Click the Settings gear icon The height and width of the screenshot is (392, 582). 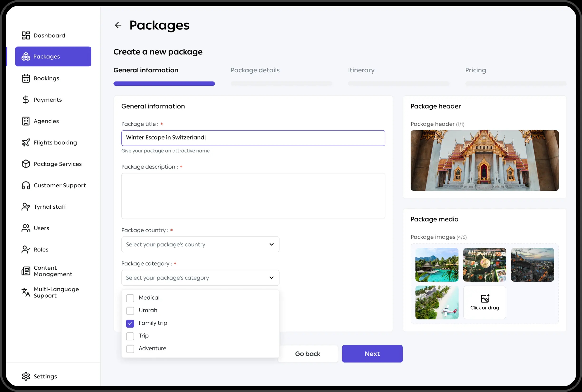click(x=26, y=376)
